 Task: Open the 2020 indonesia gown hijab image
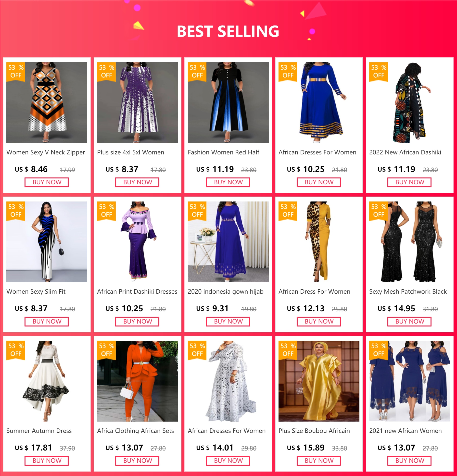228,242
